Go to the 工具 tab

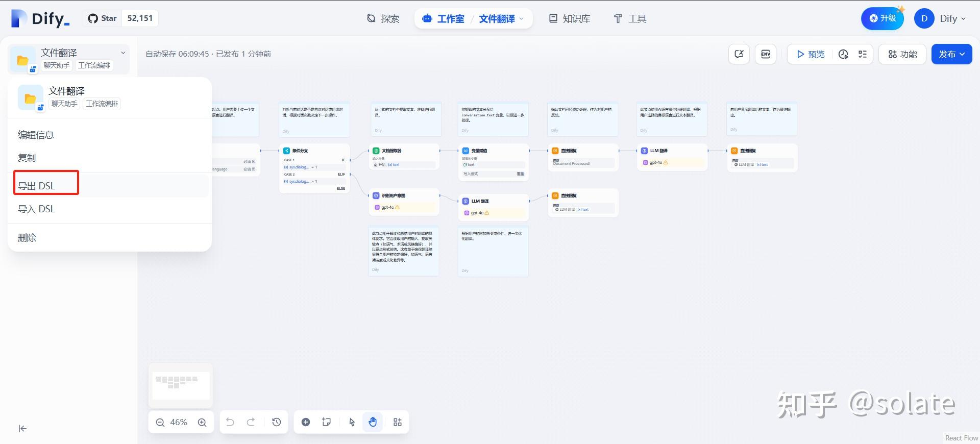(x=630, y=19)
